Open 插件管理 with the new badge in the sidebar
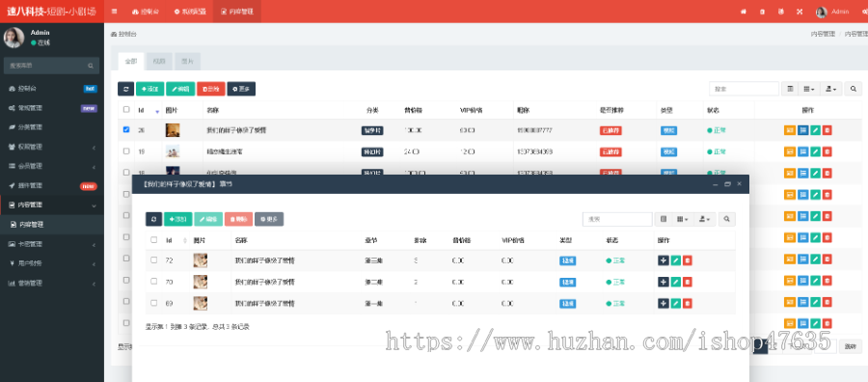Viewport: 868px width, 382px height. pyautogui.click(x=52, y=185)
